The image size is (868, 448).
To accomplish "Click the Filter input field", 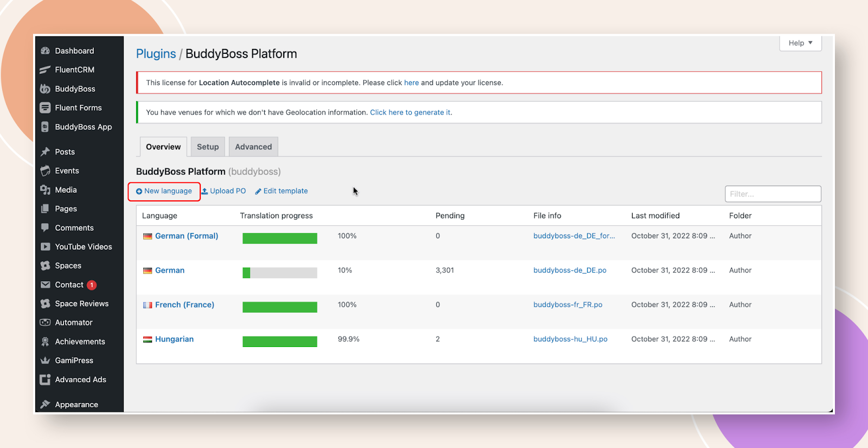I will (x=773, y=194).
